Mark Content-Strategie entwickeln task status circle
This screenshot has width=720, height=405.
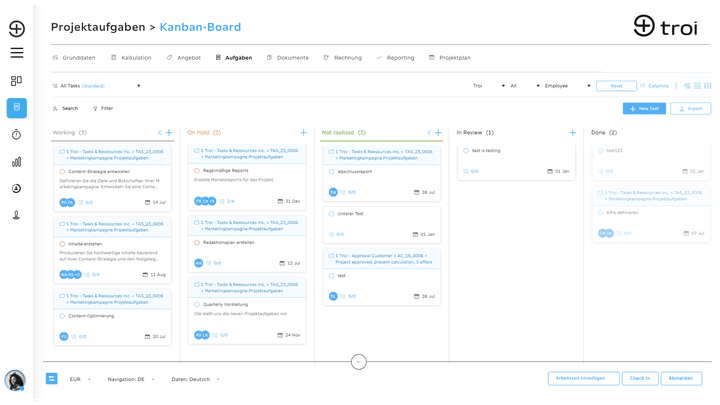tap(62, 172)
